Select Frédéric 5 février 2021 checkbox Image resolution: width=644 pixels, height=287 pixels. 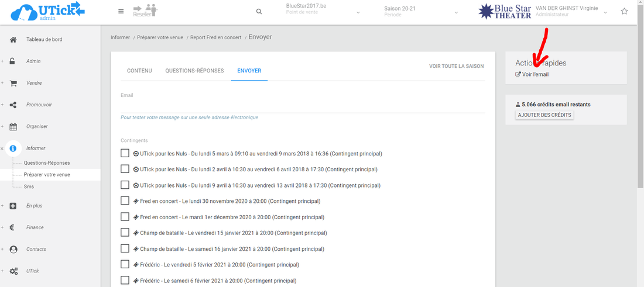(x=125, y=264)
